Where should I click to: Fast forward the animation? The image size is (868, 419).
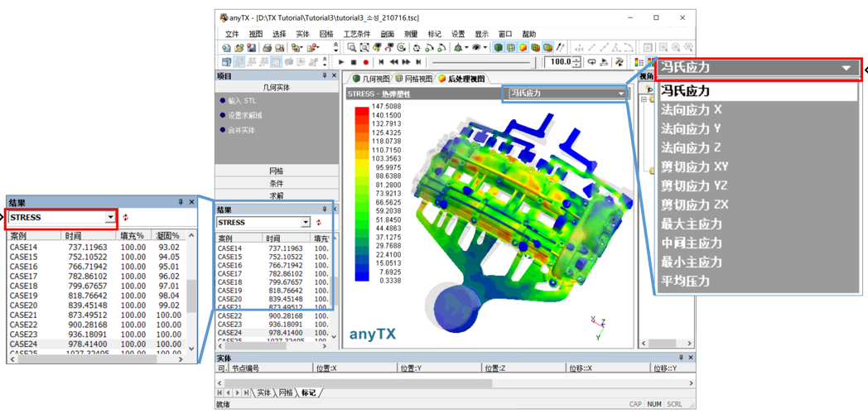pyautogui.click(x=407, y=62)
